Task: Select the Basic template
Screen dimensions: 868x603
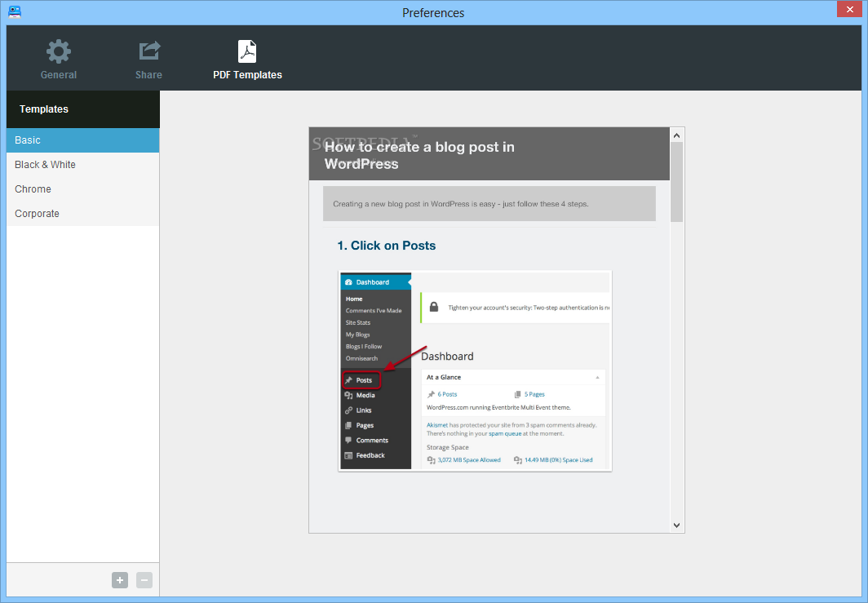Action: (x=83, y=140)
